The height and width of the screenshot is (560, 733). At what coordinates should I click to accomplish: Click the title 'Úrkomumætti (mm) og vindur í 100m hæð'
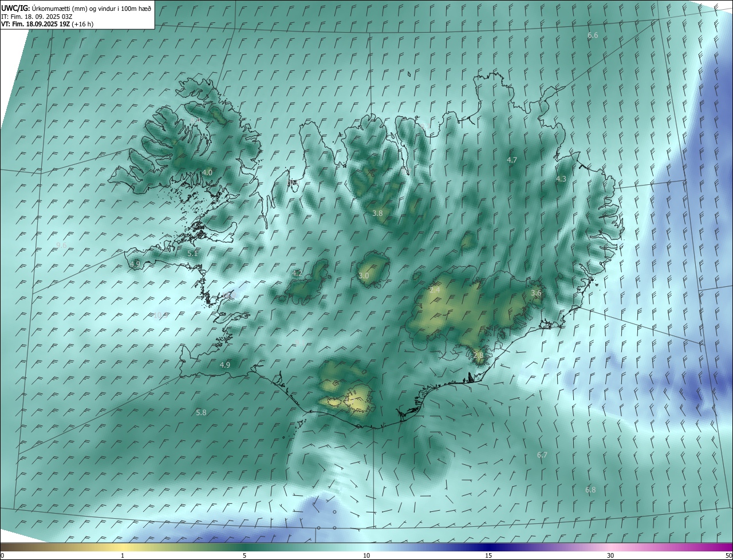tap(91, 8)
